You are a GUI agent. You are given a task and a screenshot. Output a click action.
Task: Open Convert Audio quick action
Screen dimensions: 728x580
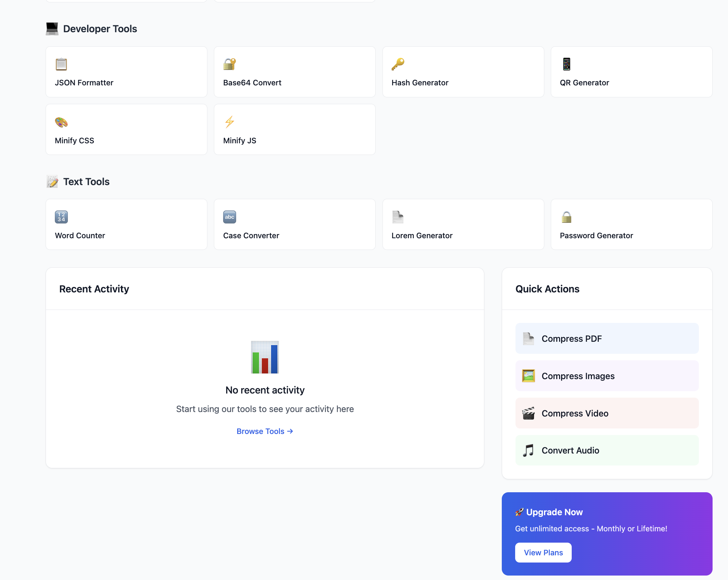(x=607, y=450)
